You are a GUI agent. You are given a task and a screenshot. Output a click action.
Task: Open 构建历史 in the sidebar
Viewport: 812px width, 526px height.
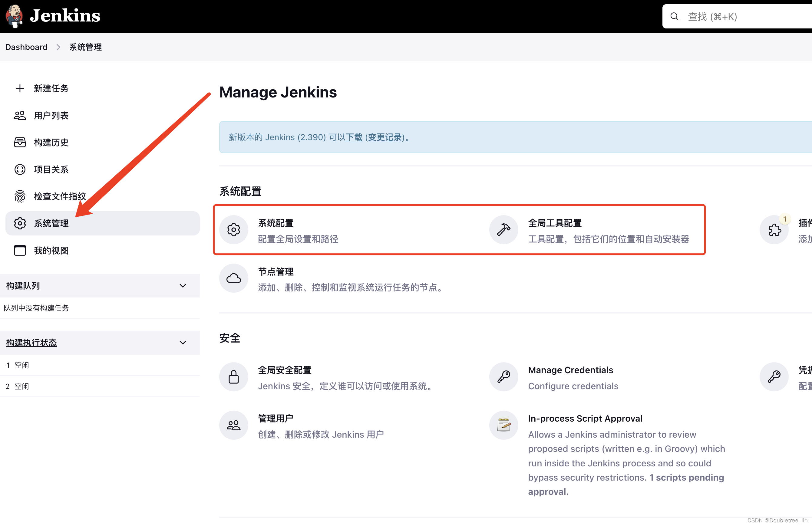click(51, 143)
